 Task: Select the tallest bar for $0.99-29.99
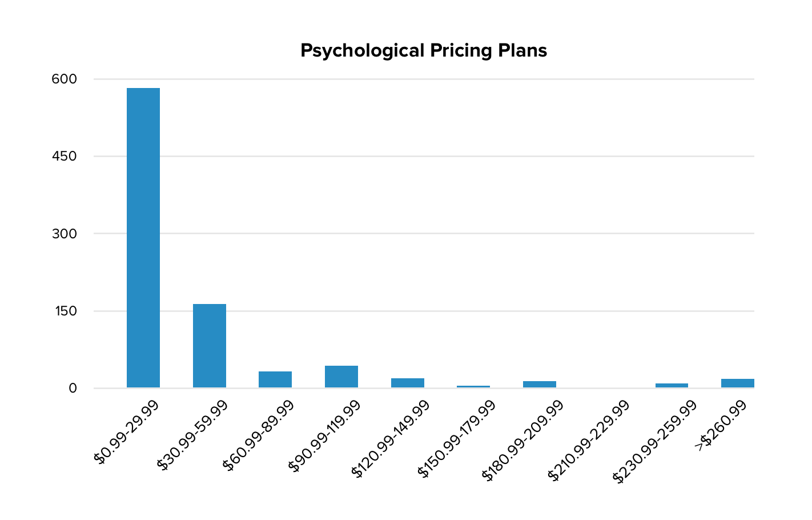(x=143, y=237)
